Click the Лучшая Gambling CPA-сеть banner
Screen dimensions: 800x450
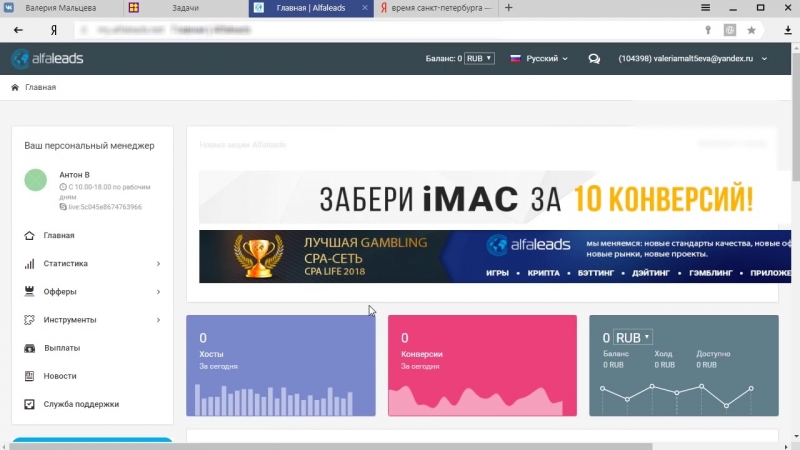tap(488, 257)
